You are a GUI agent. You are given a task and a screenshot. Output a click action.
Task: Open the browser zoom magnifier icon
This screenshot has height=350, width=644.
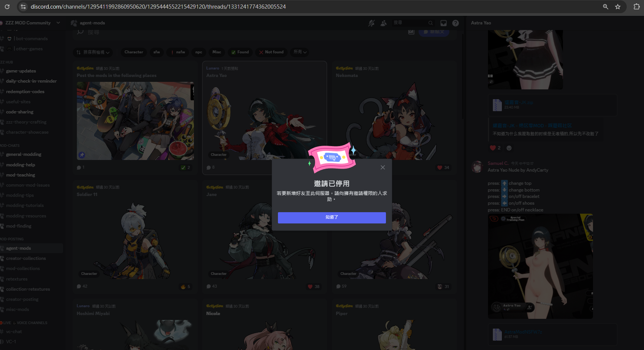pyautogui.click(x=605, y=7)
